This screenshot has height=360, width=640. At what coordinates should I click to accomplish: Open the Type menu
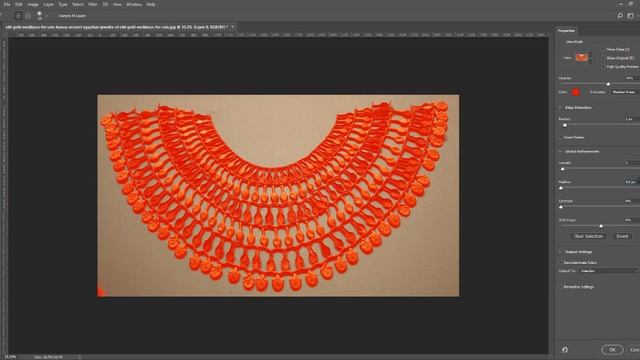[x=63, y=4]
